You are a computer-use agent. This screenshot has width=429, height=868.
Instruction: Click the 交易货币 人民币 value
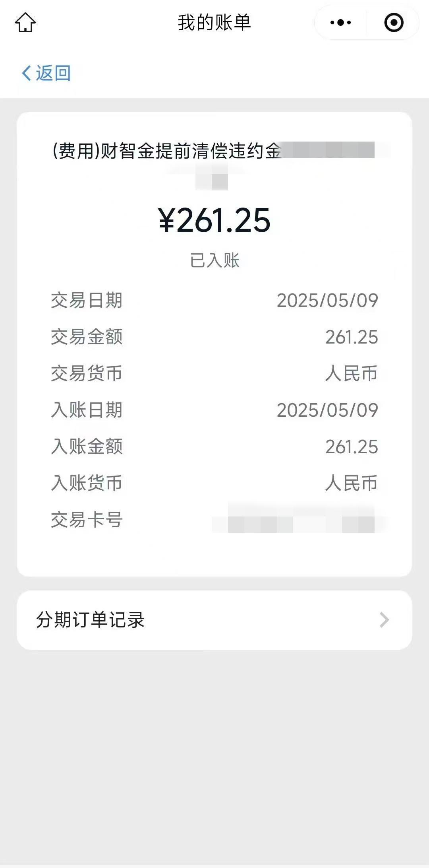coord(351,374)
